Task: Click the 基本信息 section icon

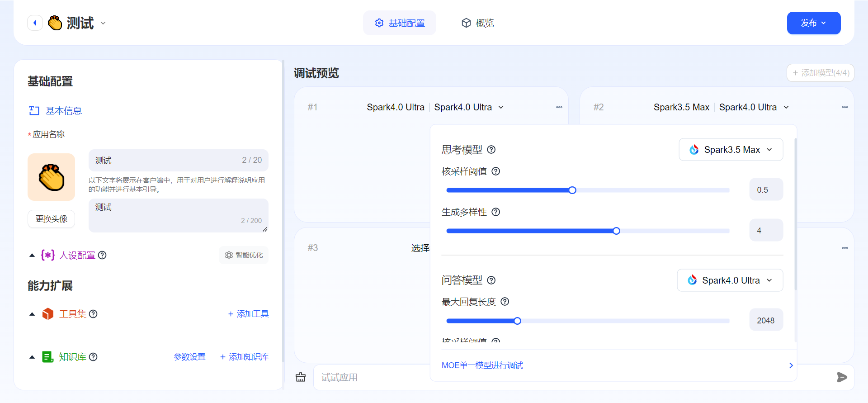Action: (x=34, y=111)
